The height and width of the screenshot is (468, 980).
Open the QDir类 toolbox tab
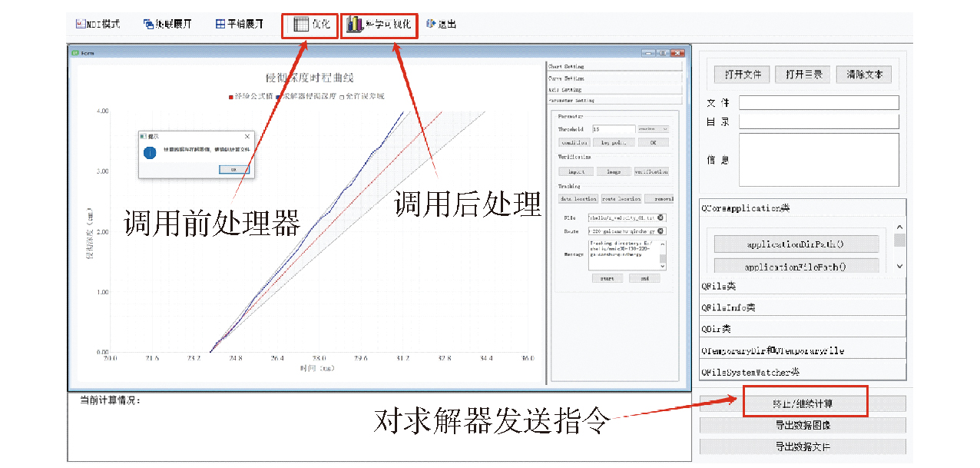click(x=803, y=329)
